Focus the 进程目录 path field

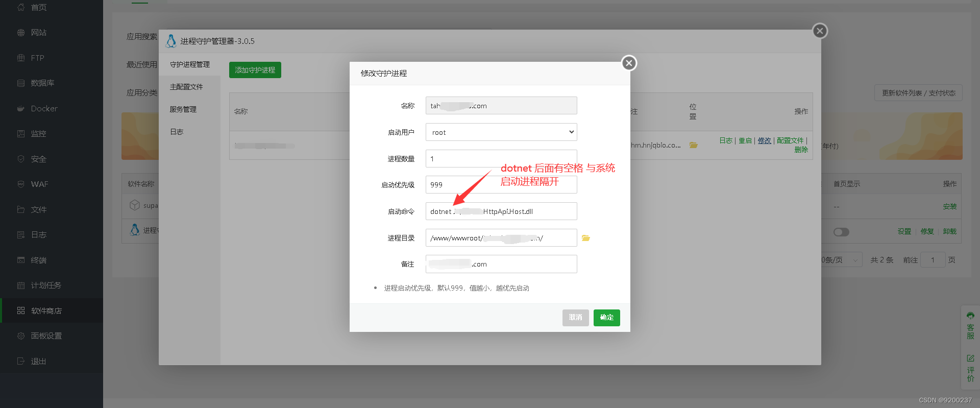(x=501, y=238)
